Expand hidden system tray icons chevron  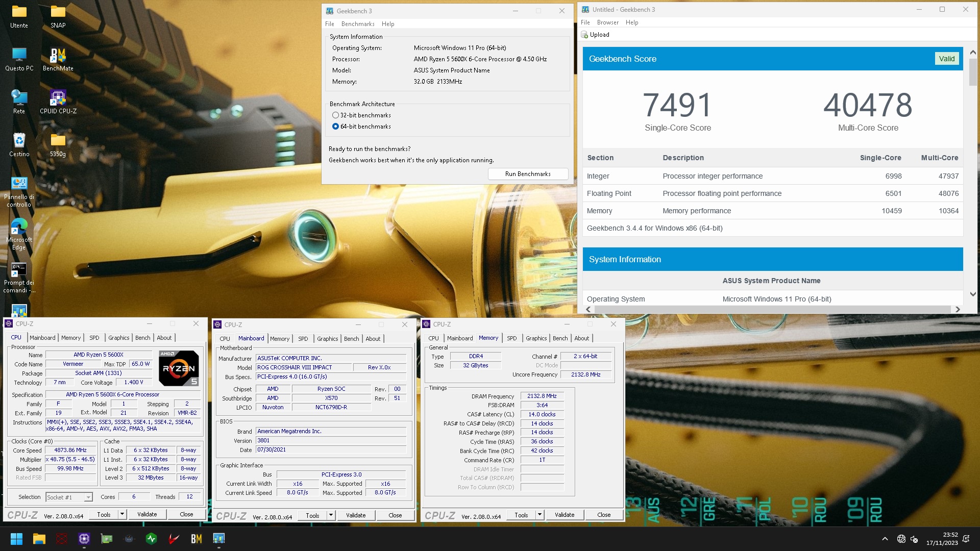pyautogui.click(x=885, y=539)
